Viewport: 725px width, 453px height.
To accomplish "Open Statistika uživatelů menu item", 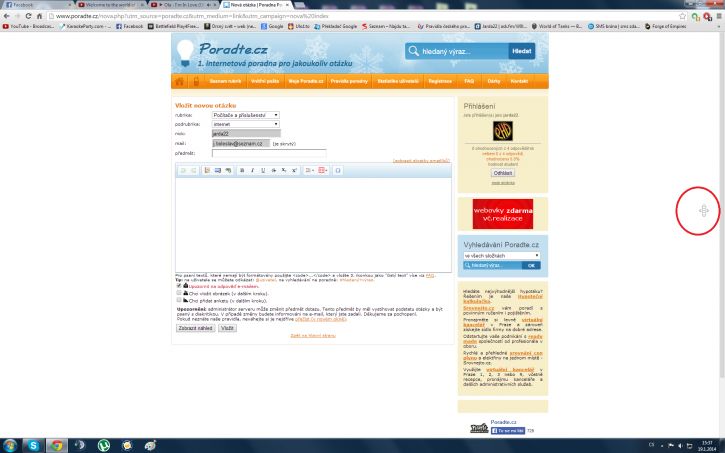I will coord(398,81).
